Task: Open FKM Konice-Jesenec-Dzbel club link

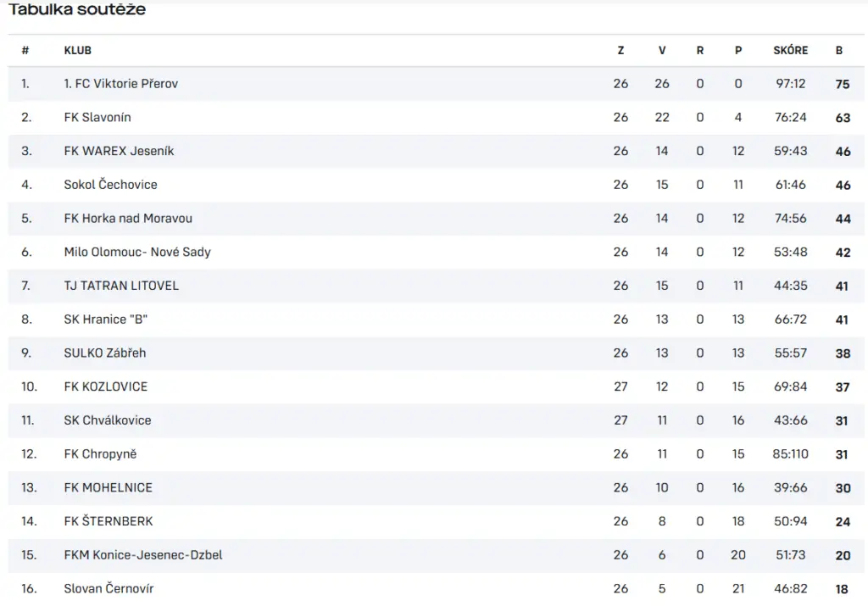Action: point(142,555)
